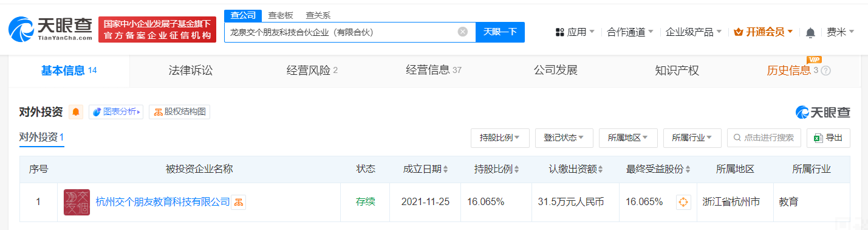
Task: Open the TianYanCha logo homepage
Action: [x=51, y=29]
